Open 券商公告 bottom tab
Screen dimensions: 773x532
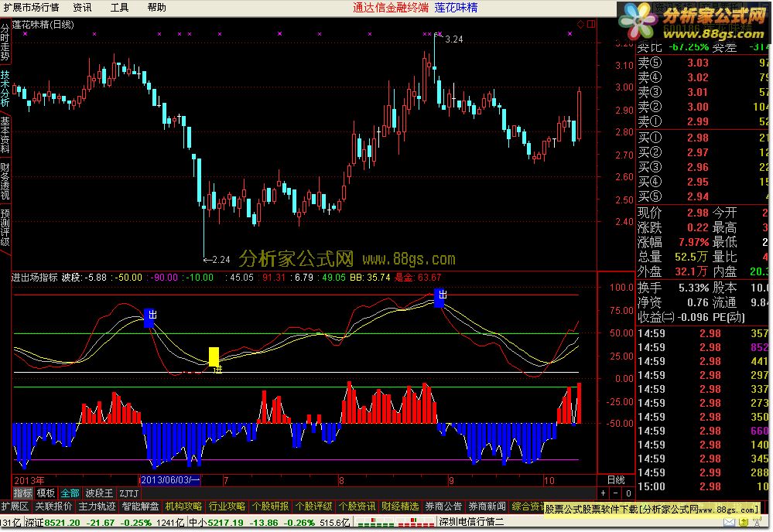443,506
